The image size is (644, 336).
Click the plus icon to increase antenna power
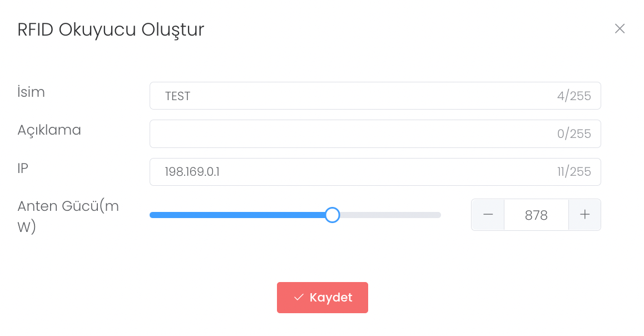click(584, 215)
